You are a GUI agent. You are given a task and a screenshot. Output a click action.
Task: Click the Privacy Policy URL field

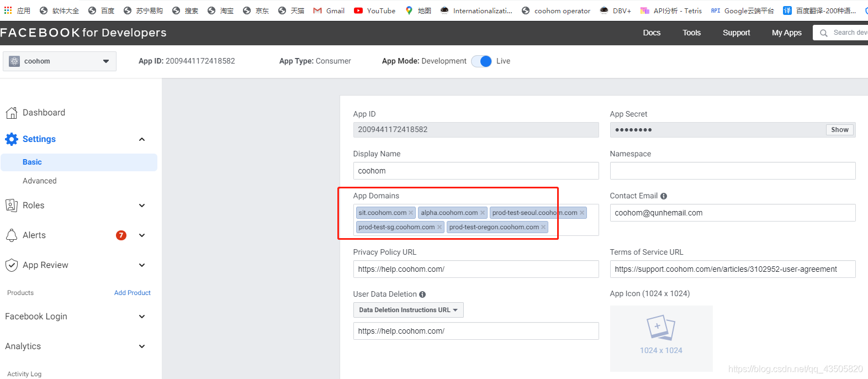[476, 269]
